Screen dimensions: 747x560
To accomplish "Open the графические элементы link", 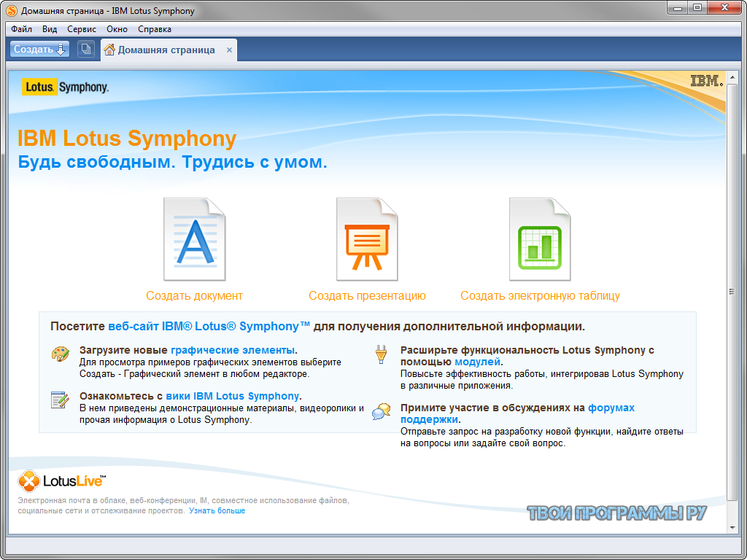I will pos(233,350).
